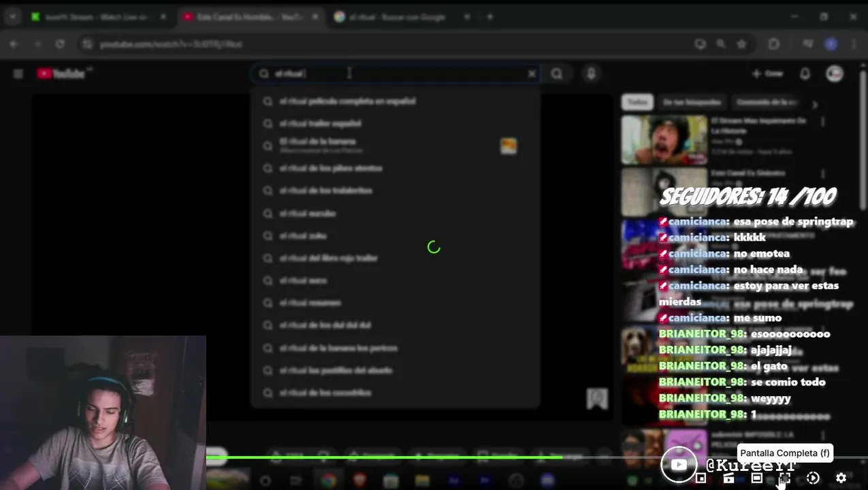Image resolution: width=868 pixels, height=490 pixels.
Task: Open options for second recommended video
Action: (x=823, y=174)
